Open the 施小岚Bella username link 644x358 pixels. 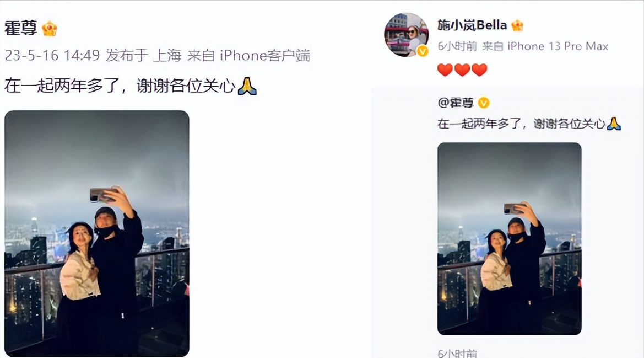click(472, 25)
